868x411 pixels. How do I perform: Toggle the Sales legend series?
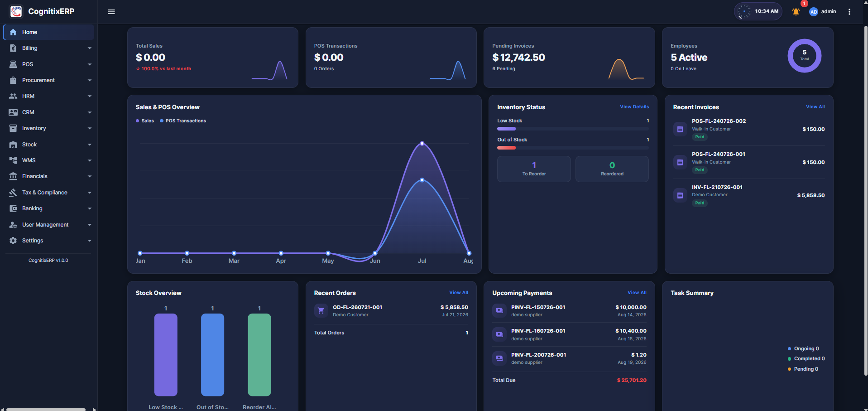[x=145, y=121]
